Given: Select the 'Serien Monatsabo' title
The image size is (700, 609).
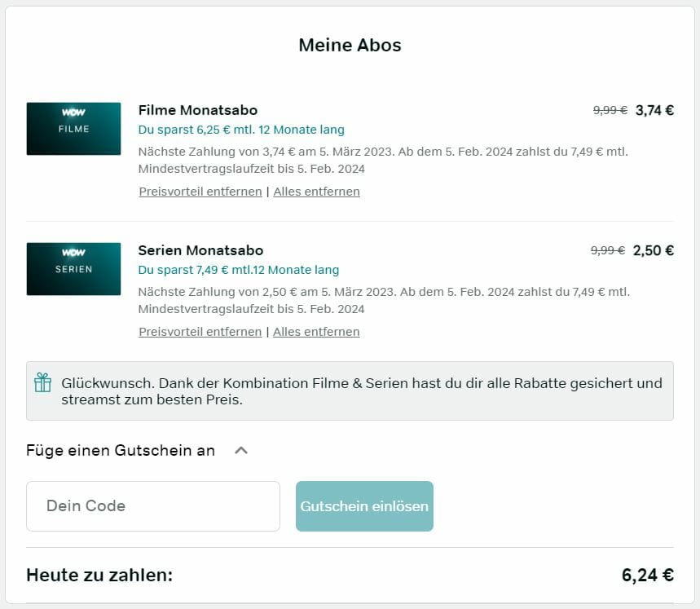Looking at the screenshot, I should point(201,250).
